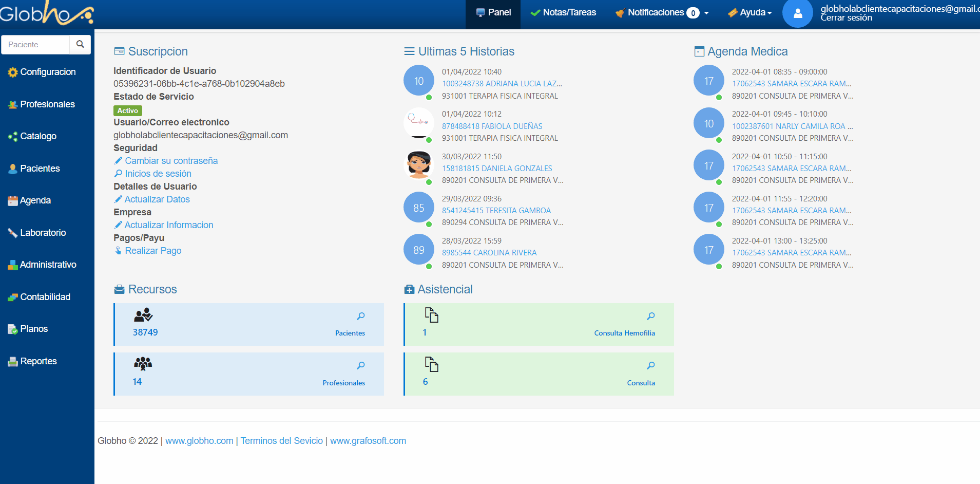
Task: Click the blue circle numbered 85
Action: [x=419, y=208]
